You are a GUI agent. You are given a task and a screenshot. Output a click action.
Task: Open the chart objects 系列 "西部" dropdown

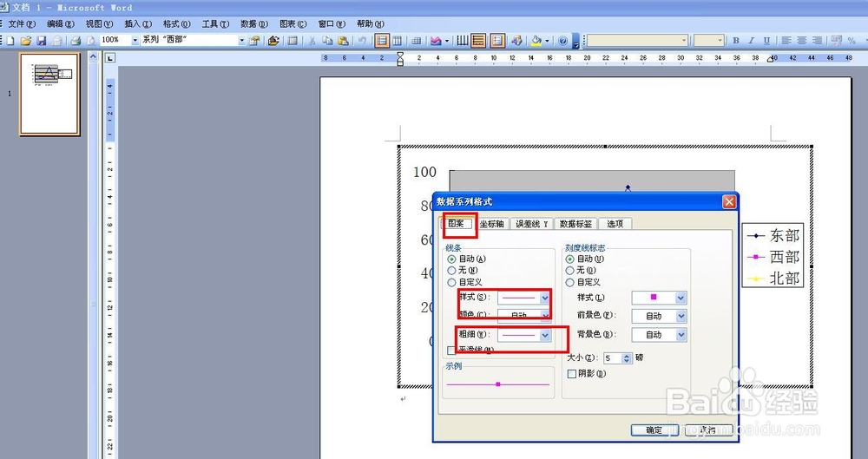[x=241, y=41]
